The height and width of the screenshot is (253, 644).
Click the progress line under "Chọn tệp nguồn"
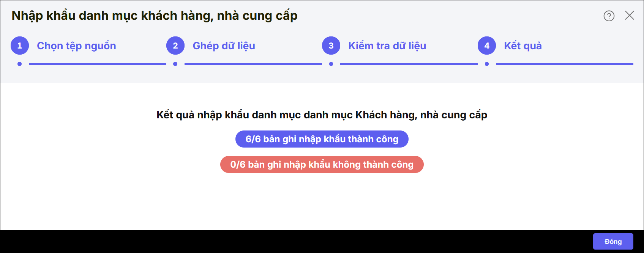pyautogui.click(x=98, y=64)
